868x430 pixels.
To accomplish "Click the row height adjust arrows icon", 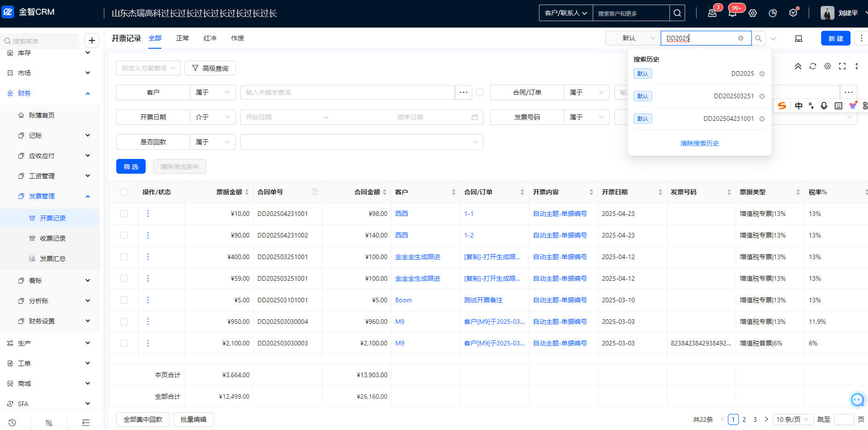I will 857,66.
